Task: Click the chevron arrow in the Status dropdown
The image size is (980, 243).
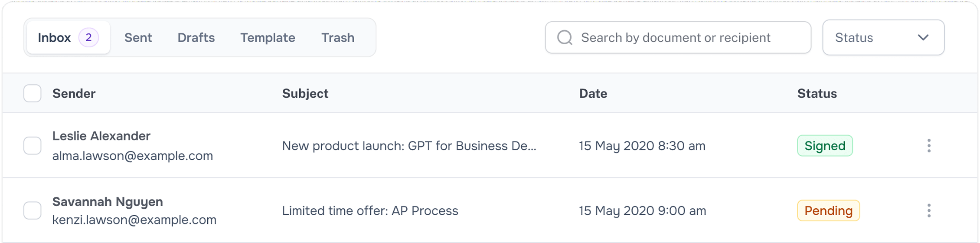Action: [x=923, y=38]
